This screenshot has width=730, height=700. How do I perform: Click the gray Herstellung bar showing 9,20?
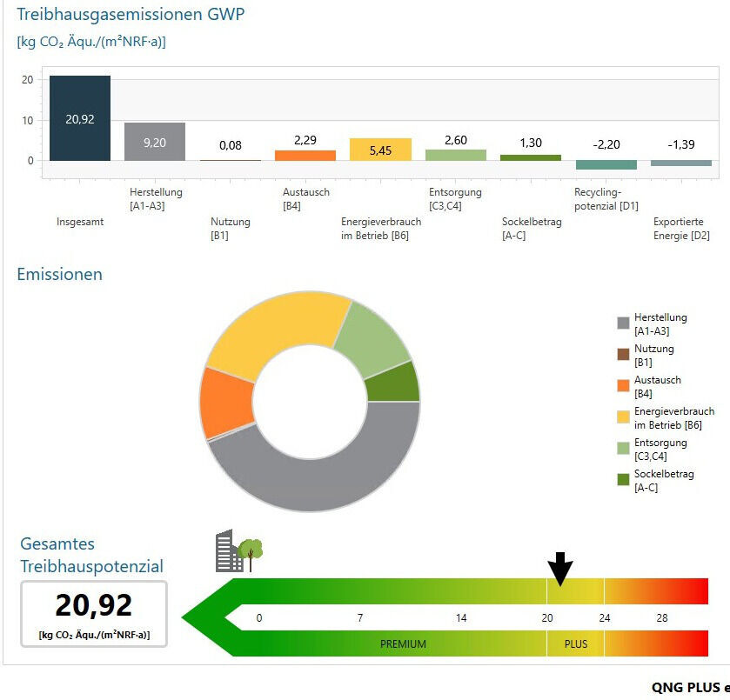pyautogui.click(x=155, y=142)
